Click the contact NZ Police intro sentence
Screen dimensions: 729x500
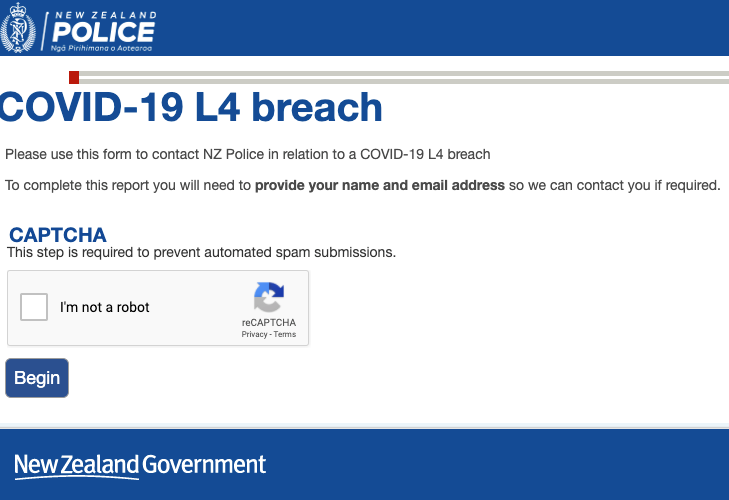click(248, 154)
